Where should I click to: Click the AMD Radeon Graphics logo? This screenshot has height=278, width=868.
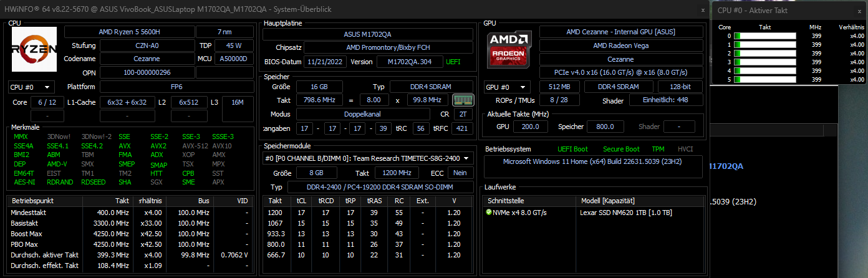tap(509, 49)
